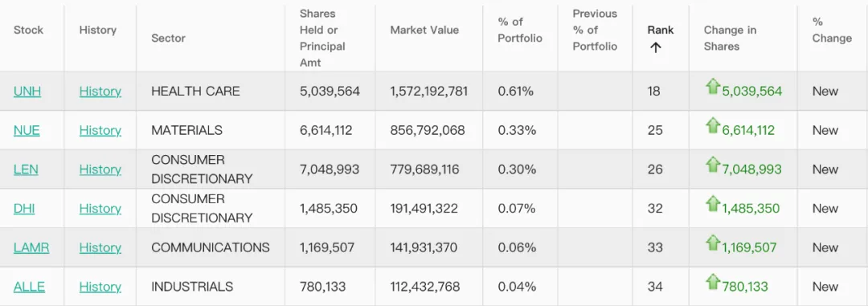Open the LAMR stock link
Screen dimensions: 868x306
coord(31,248)
